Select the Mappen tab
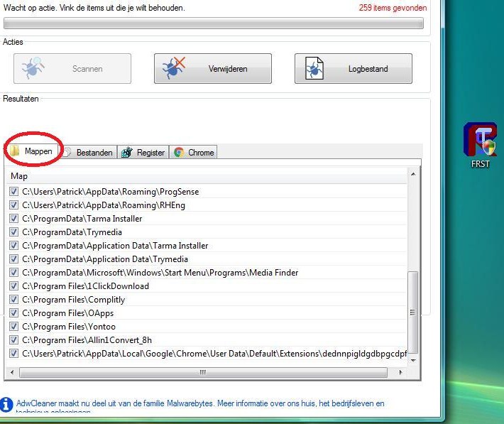Viewport: 504px width, 424px height. point(33,151)
